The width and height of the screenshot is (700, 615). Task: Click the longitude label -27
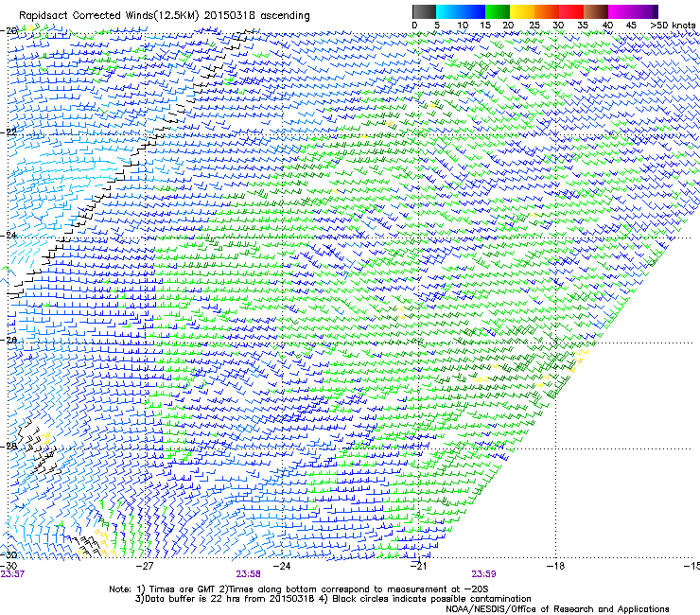tap(145, 566)
